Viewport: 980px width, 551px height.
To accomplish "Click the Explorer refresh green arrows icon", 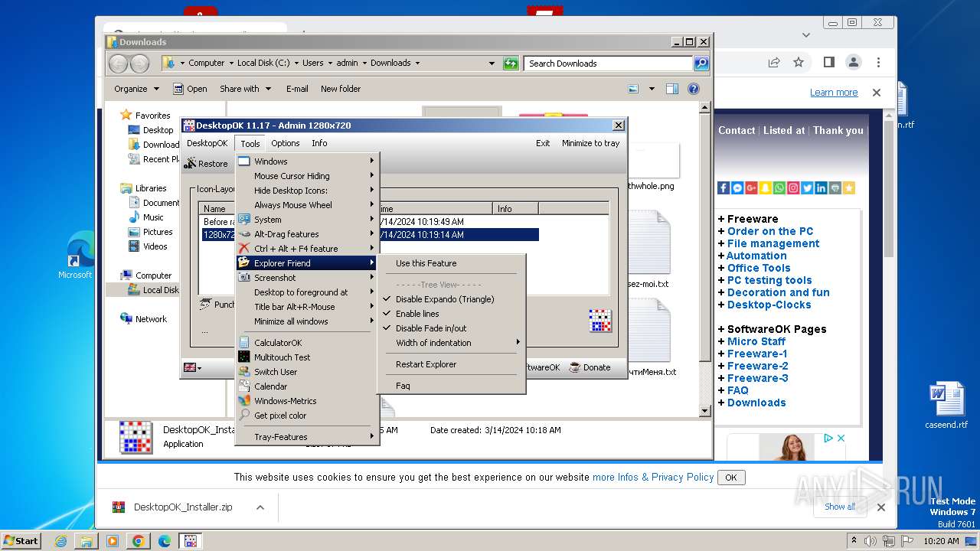I will pos(511,64).
